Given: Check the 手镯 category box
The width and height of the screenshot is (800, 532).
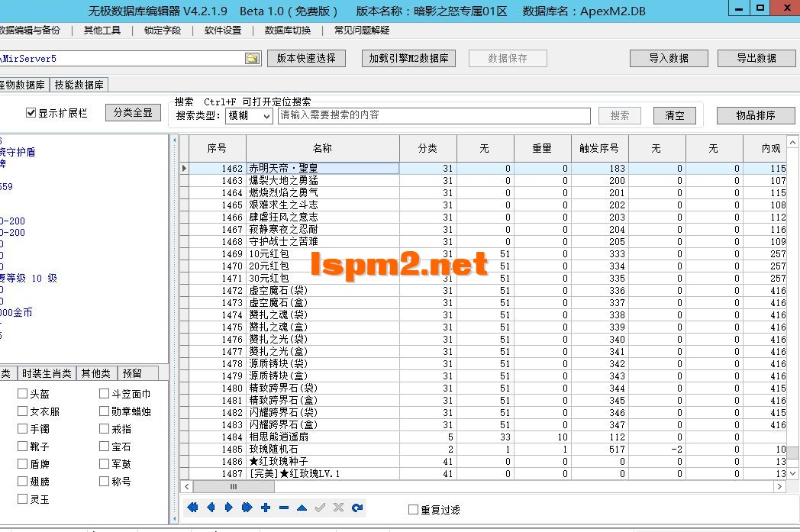Looking at the screenshot, I should [x=22, y=428].
